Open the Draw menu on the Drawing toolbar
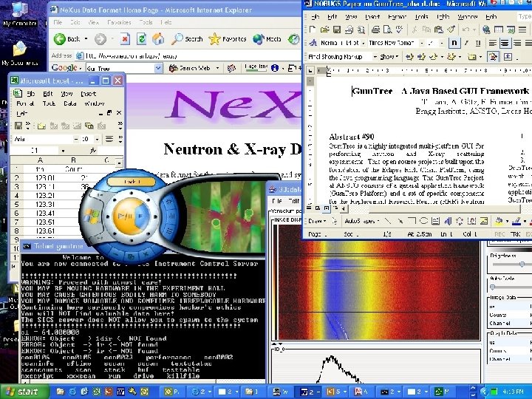This screenshot has height=399, width=532. [317, 221]
